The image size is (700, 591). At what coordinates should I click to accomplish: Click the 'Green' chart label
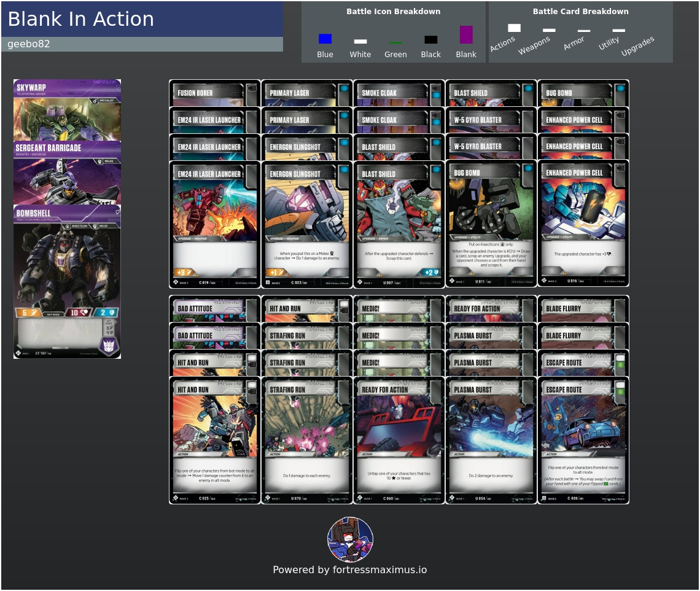395,55
